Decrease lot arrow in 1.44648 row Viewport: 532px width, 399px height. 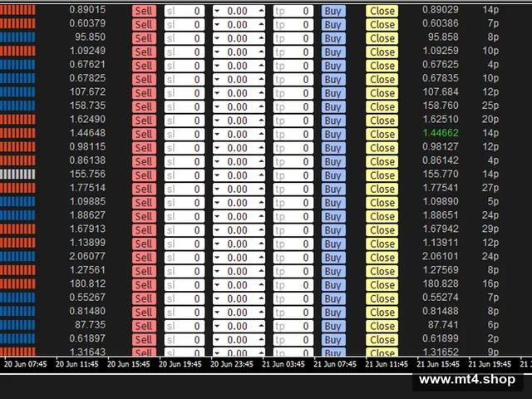click(217, 135)
